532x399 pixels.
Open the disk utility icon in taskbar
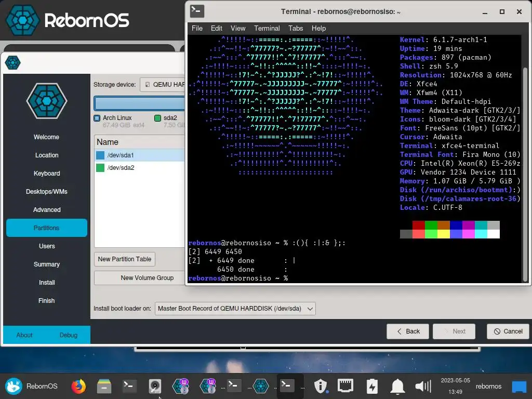pos(155,386)
